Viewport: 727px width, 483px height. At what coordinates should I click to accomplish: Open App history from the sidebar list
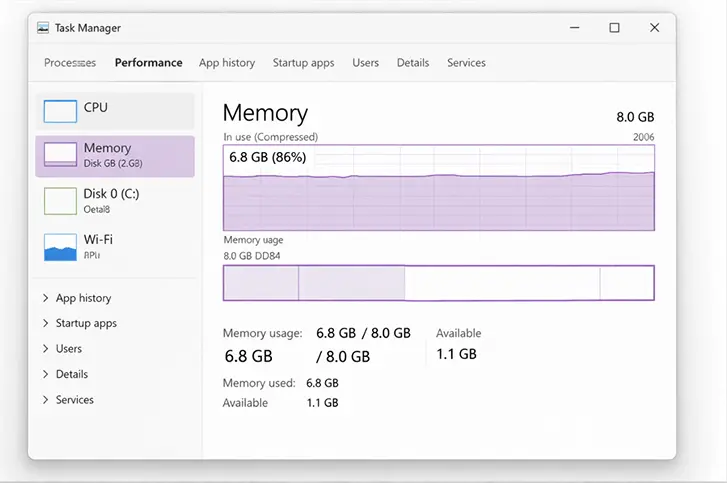83,298
